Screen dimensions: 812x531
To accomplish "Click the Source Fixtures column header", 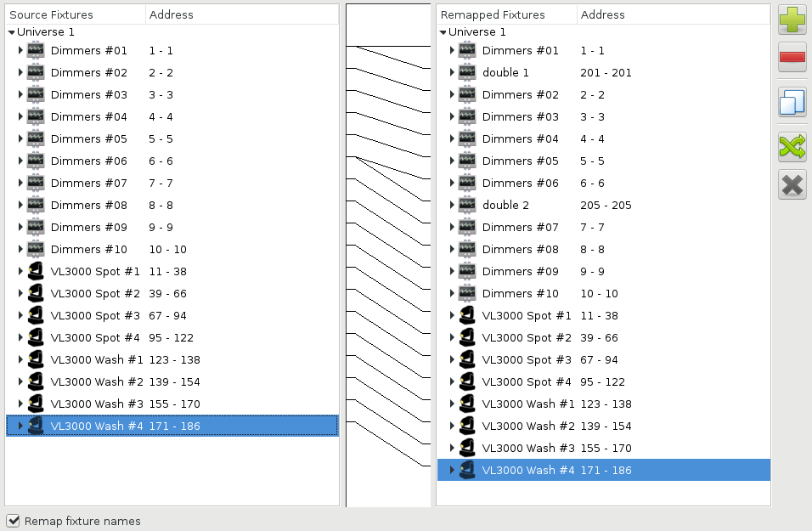I will [x=76, y=14].
